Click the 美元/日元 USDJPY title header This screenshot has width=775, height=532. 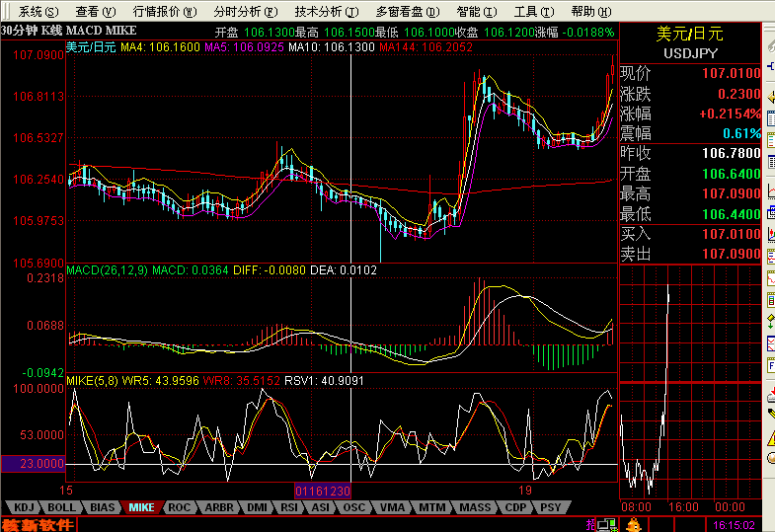[x=690, y=43]
